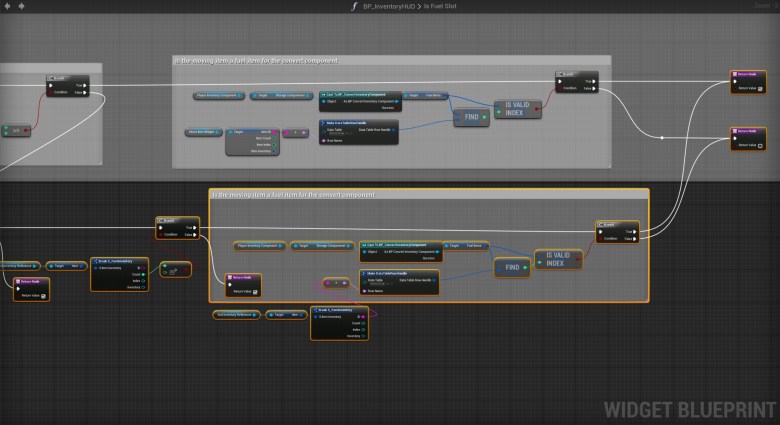Select the Move Item Widget variable node
The width and height of the screenshot is (780, 425).
tap(202, 132)
